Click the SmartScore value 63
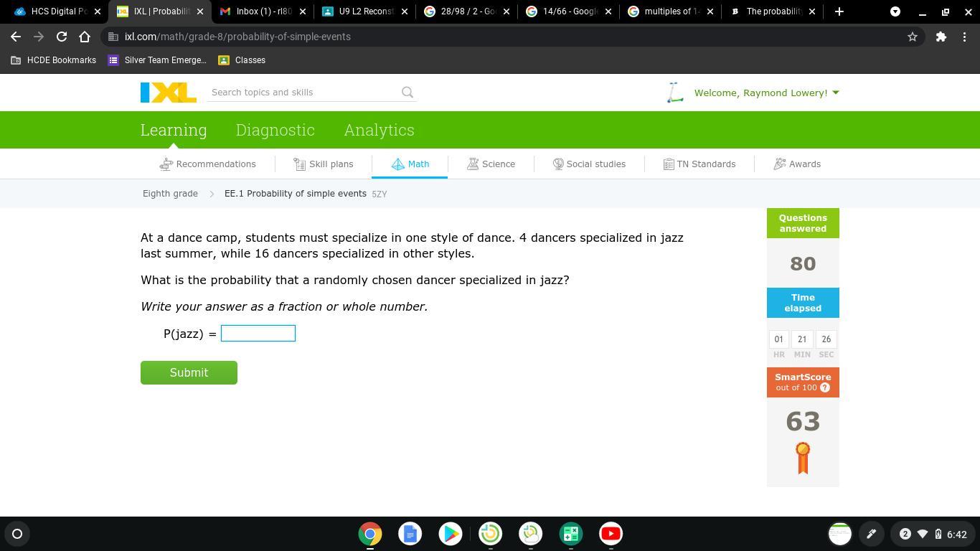980x551 pixels. tap(803, 422)
